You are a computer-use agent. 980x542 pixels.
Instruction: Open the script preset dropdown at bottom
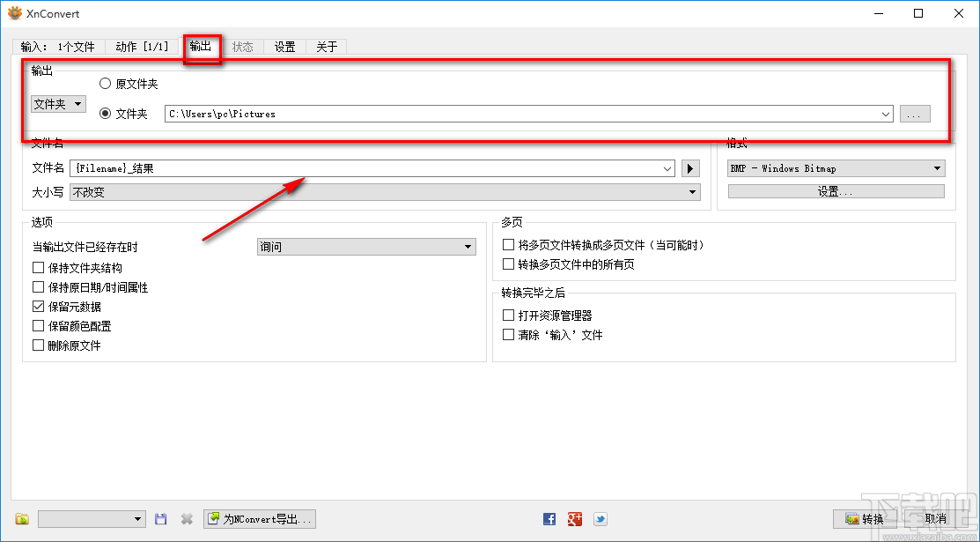coord(92,519)
